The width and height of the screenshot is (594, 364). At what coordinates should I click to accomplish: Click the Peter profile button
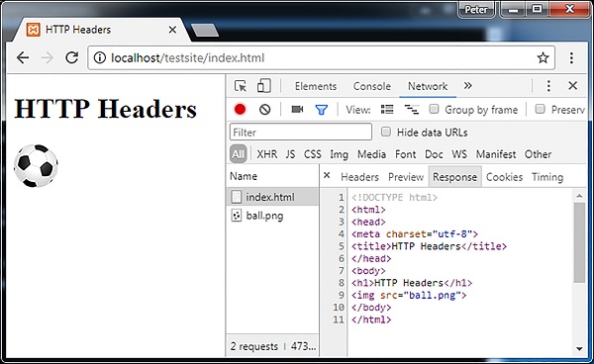point(476,10)
